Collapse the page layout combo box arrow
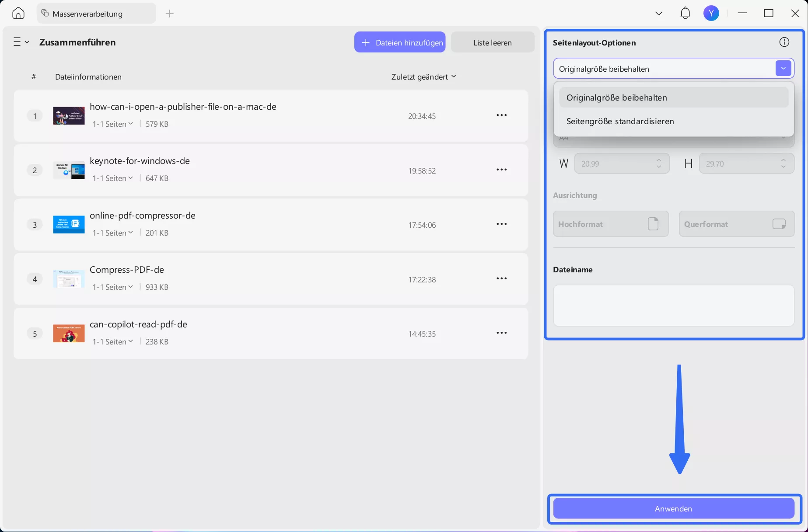 click(x=783, y=68)
